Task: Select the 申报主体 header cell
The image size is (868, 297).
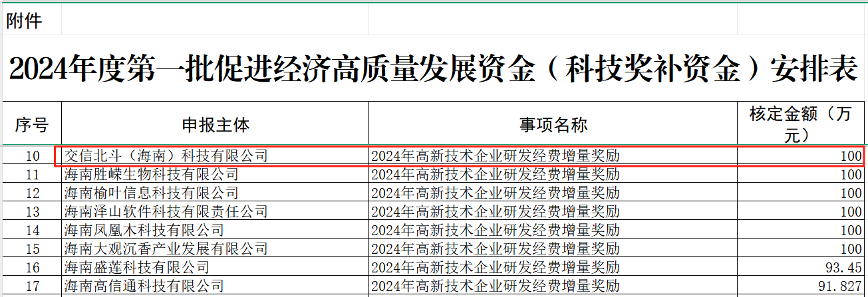Action: [x=215, y=124]
